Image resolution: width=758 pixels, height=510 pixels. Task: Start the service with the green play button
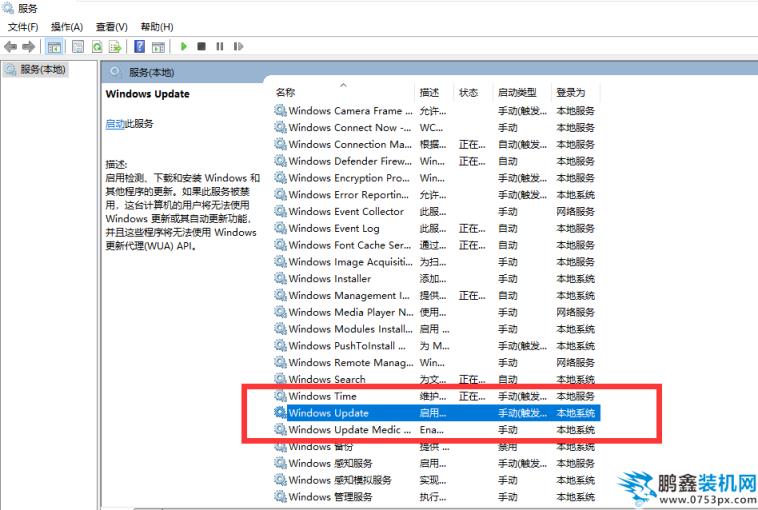tap(184, 46)
